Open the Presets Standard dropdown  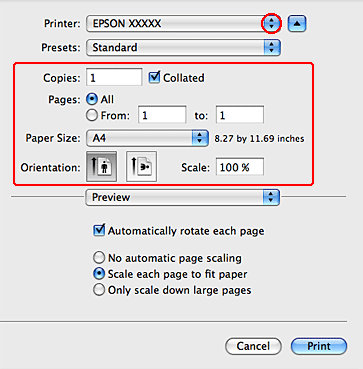183,48
